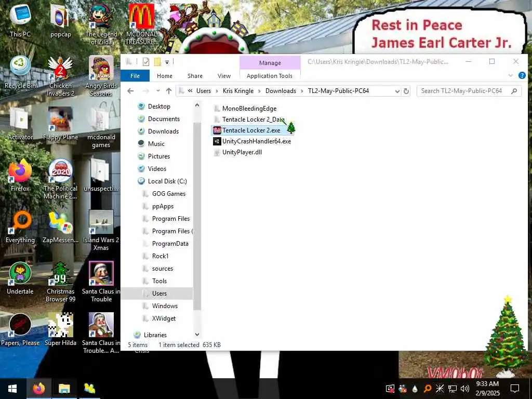Open This PC desktop icon
This screenshot has width=532, height=399.
pyautogui.click(x=20, y=20)
